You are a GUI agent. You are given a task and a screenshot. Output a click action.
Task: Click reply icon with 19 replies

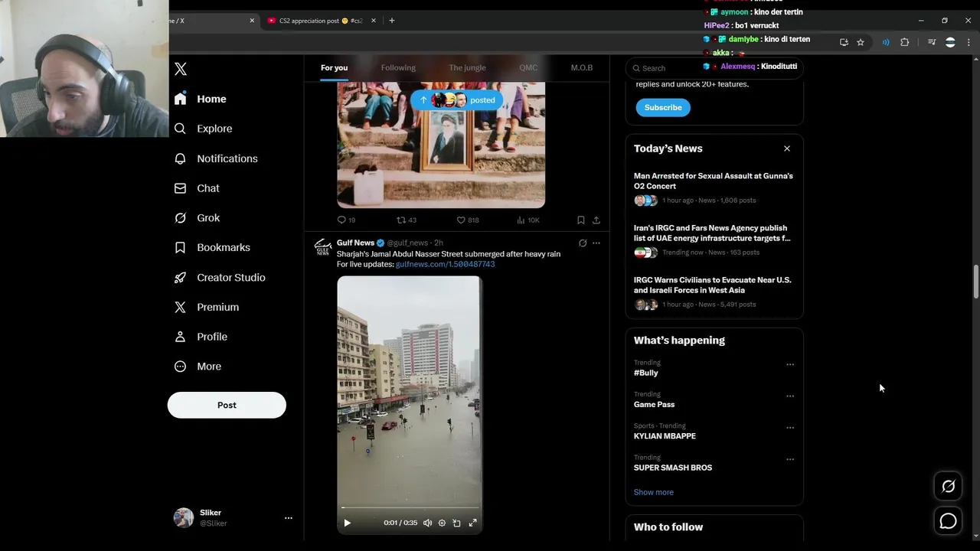[341, 220]
